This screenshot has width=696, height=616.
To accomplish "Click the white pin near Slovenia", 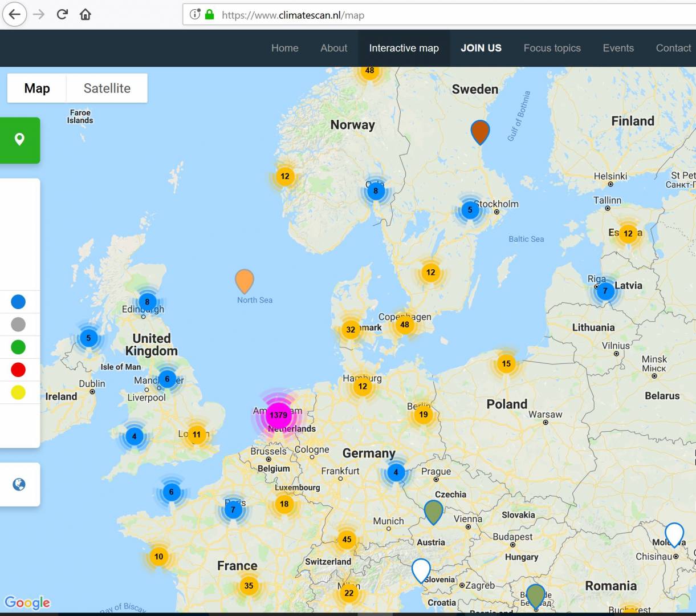I will (421, 570).
